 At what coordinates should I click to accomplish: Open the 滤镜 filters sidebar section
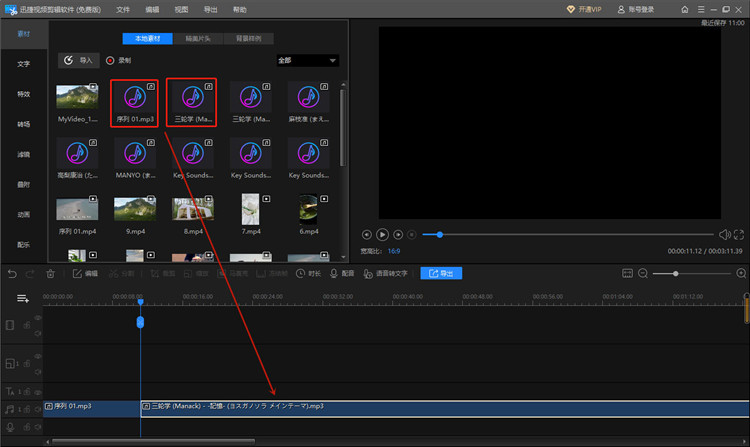tap(24, 154)
